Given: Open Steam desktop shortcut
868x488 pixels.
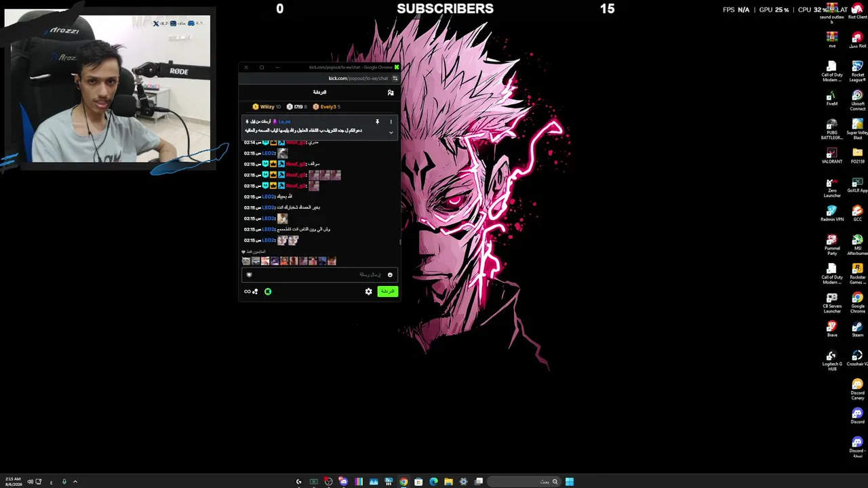Looking at the screenshot, I should point(857,330).
